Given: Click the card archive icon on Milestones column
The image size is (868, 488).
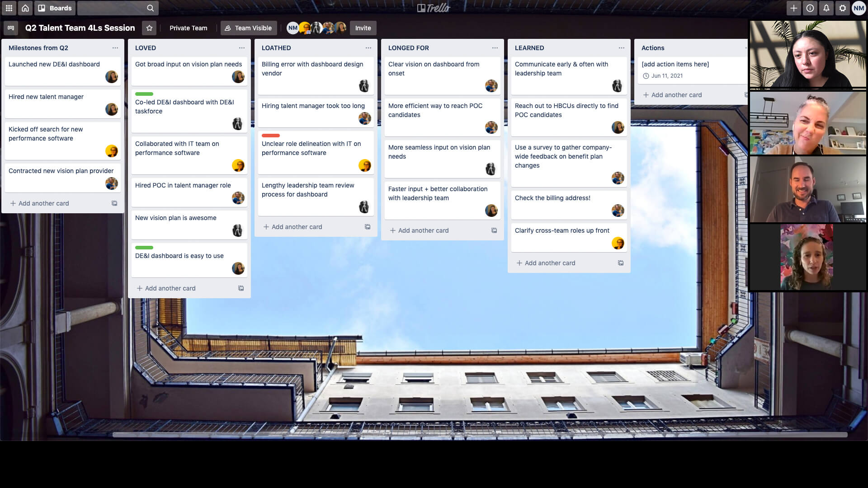Looking at the screenshot, I should point(114,203).
